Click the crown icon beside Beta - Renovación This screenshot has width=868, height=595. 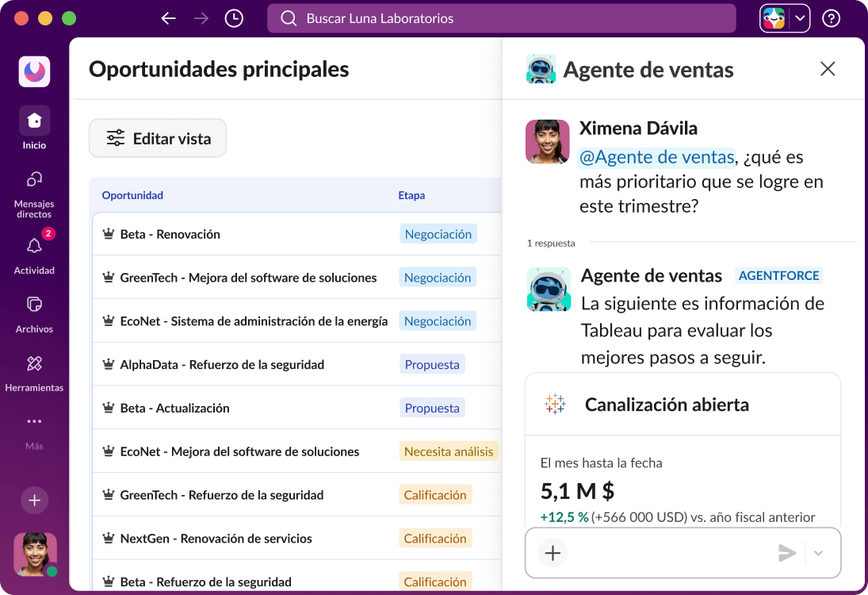point(108,234)
